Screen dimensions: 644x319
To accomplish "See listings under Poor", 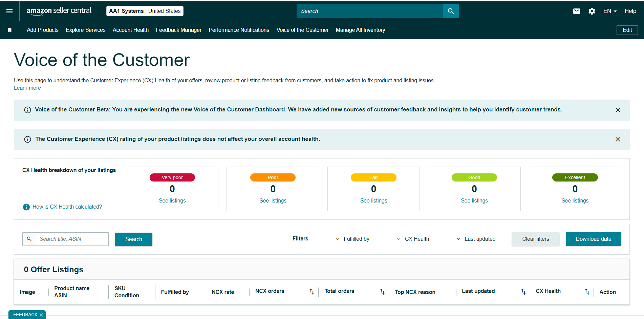I will coord(273,201).
